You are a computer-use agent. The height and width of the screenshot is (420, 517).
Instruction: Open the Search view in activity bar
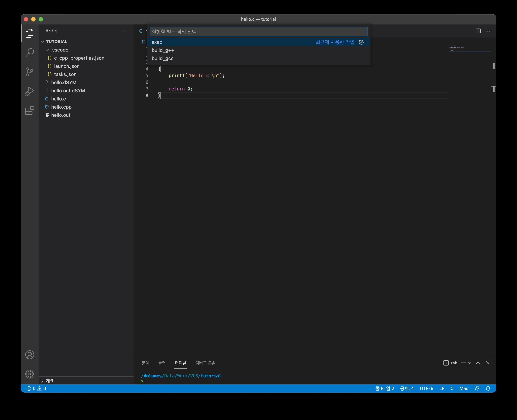pyautogui.click(x=29, y=52)
